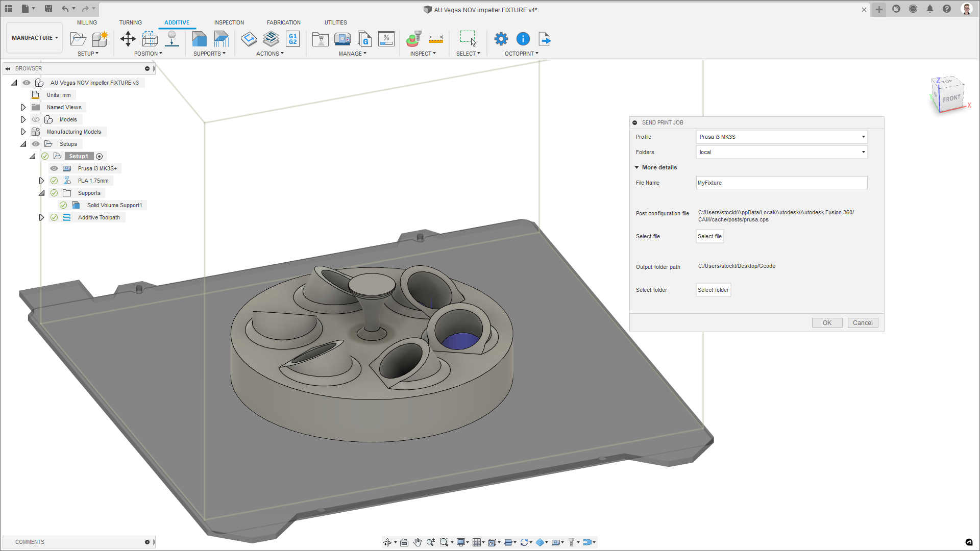The height and width of the screenshot is (551, 980).
Task: Toggle visibility of the Models node
Action: point(36,119)
